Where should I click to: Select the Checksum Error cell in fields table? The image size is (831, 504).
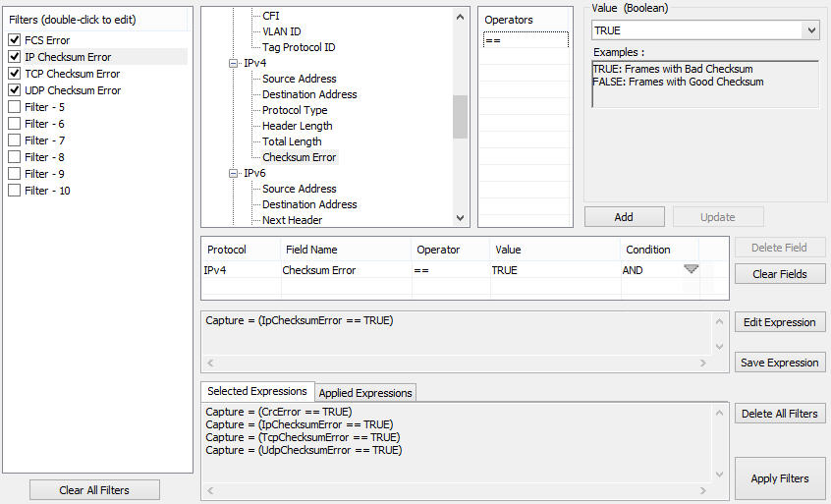pos(346,270)
